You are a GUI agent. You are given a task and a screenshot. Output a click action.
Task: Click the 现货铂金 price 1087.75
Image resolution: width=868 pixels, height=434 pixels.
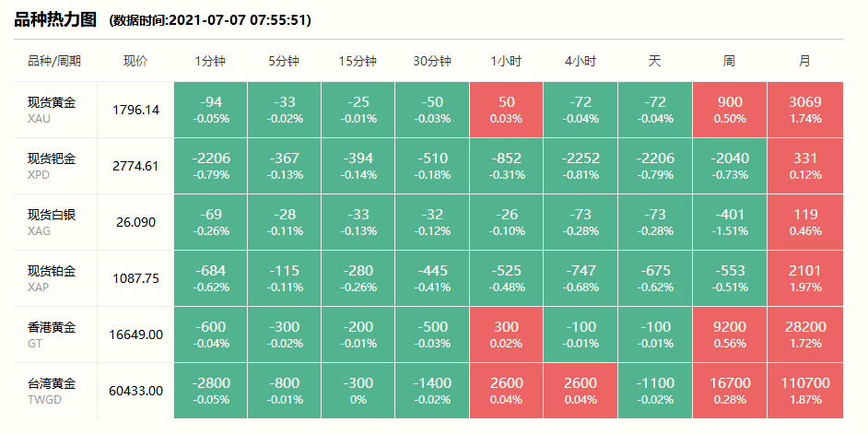click(x=135, y=278)
